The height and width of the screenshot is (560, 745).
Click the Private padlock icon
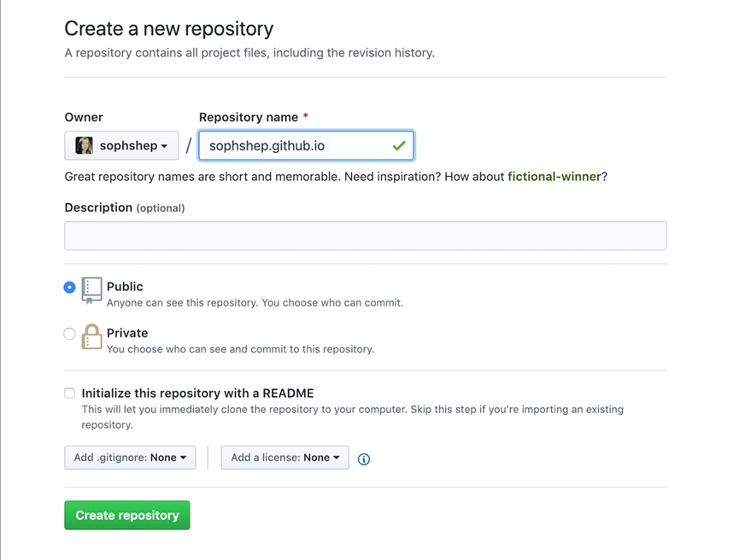(91, 336)
